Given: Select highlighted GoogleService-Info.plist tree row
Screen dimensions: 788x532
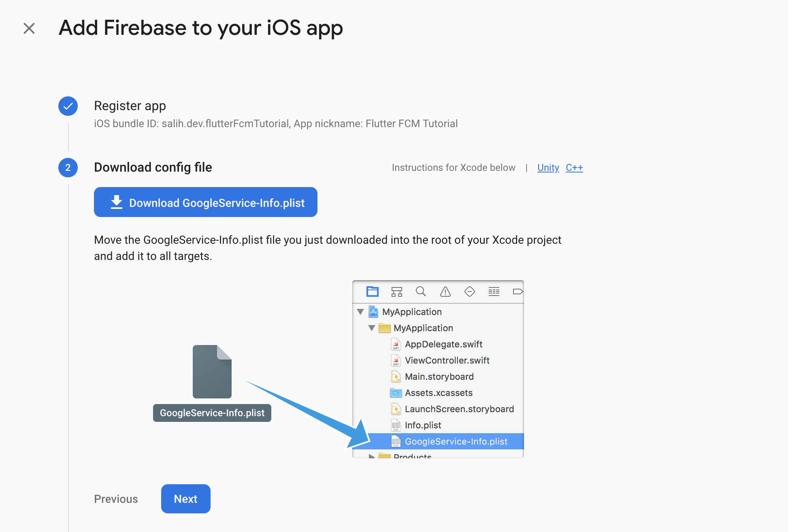Looking at the screenshot, I should 456,441.
